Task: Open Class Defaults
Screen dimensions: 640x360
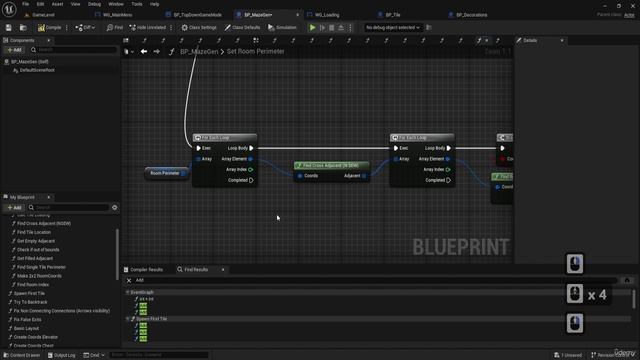Action: pos(242,27)
